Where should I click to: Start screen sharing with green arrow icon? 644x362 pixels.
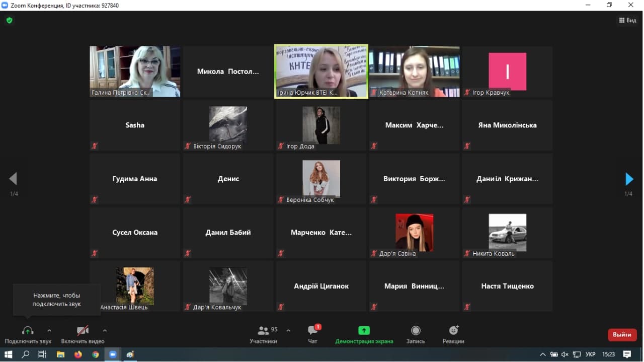(364, 331)
